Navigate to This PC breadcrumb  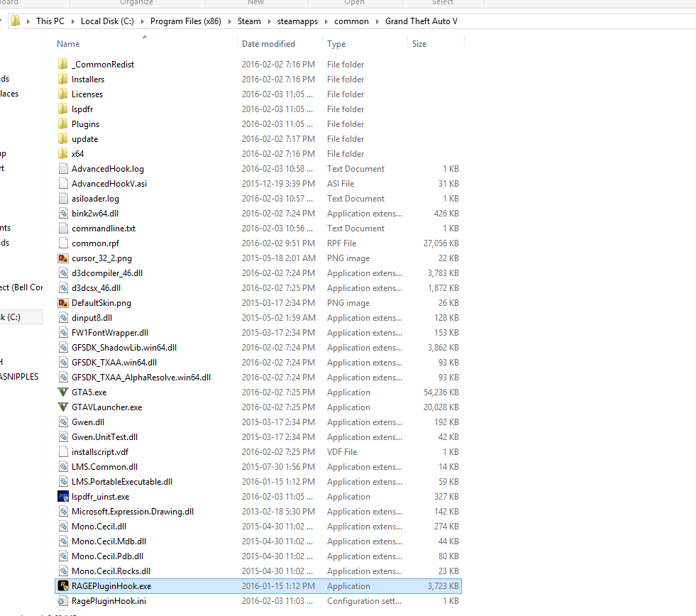coord(50,21)
